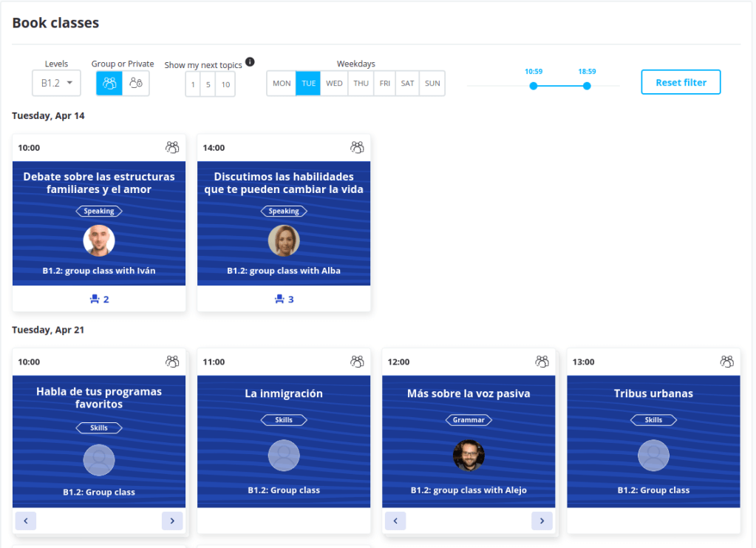The width and height of the screenshot is (756, 548).
Task: Deselect the TUE weekday filter
Action: point(308,84)
